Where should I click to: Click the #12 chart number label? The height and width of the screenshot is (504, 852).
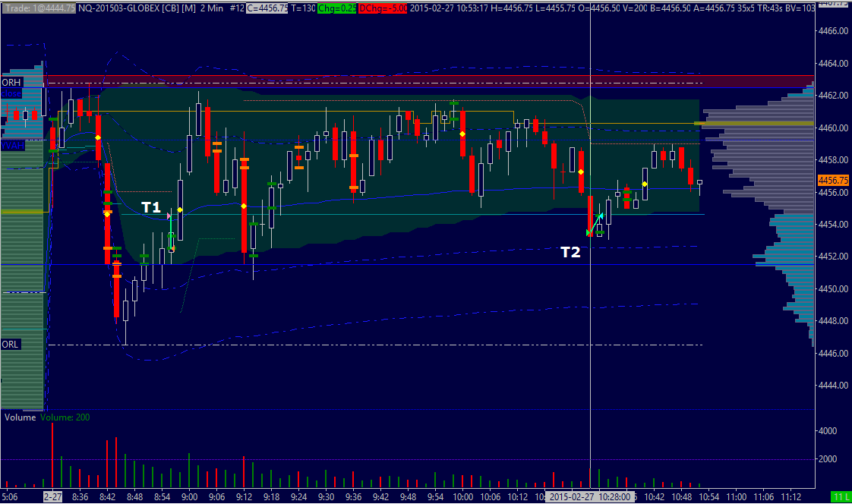[237, 8]
